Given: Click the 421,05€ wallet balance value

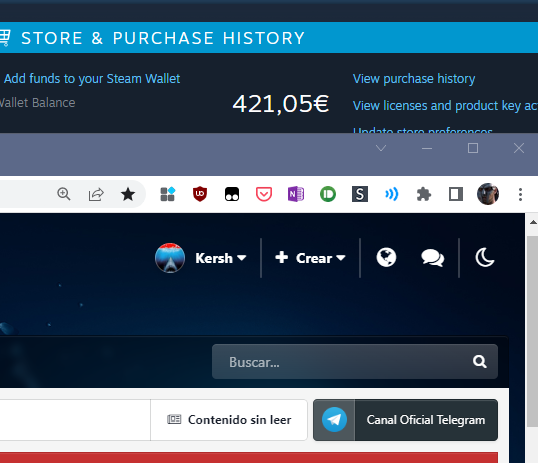Looking at the screenshot, I should [x=281, y=104].
